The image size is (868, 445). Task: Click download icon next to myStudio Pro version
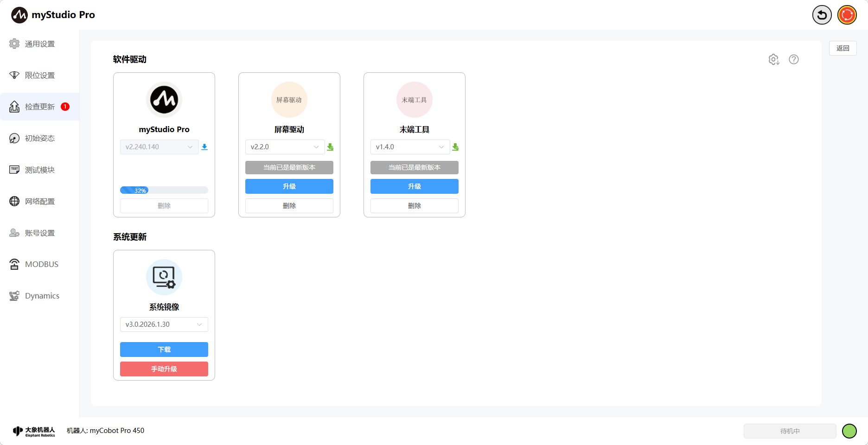[x=204, y=147]
